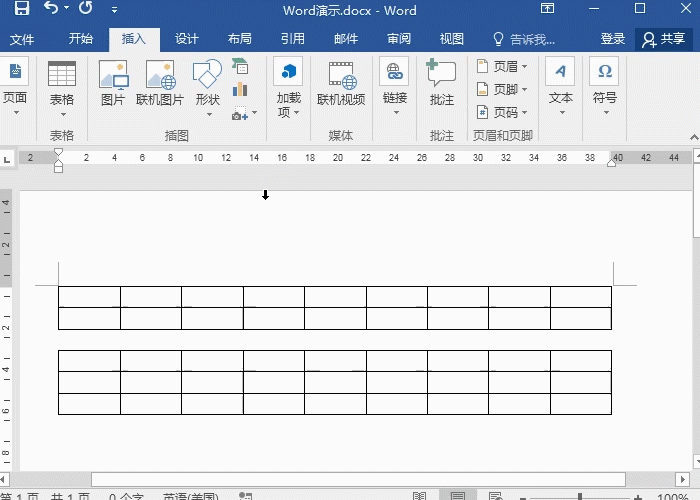Open the Undo history dropdown arrow
The image size is (700, 500).
(67, 8)
